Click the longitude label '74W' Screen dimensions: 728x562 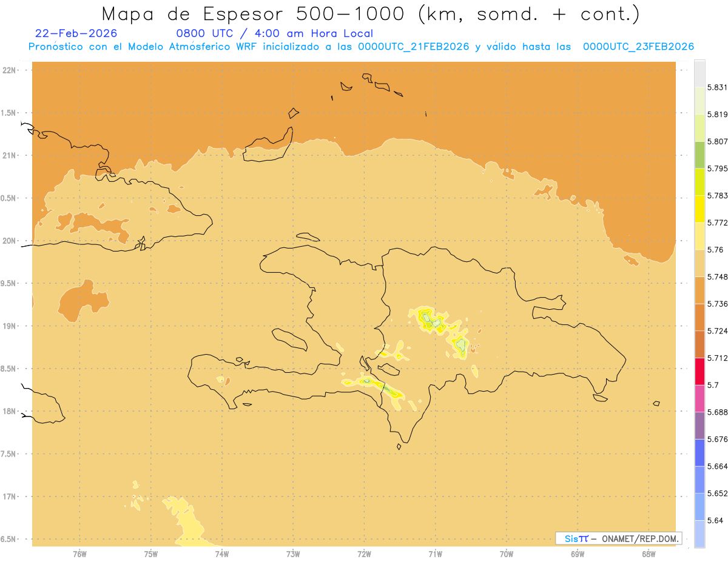click(222, 554)
